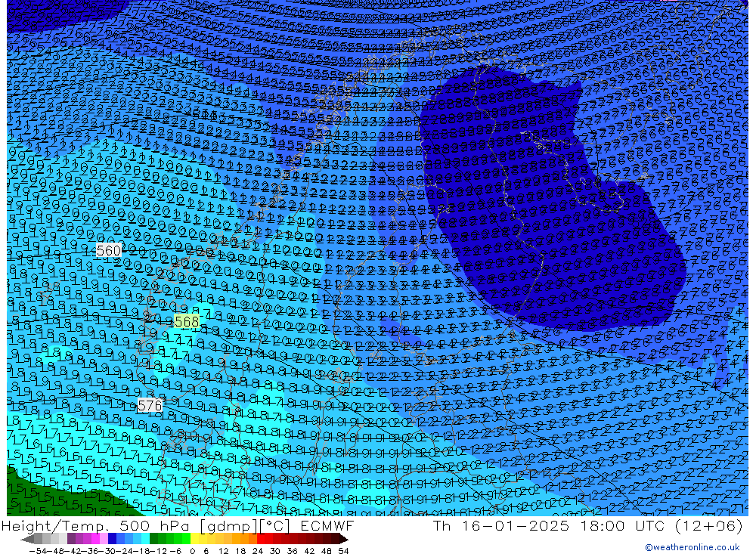Click the 18:00 UTC forecast time text
The width and height of the screenshot is (756, 554).
622,525
